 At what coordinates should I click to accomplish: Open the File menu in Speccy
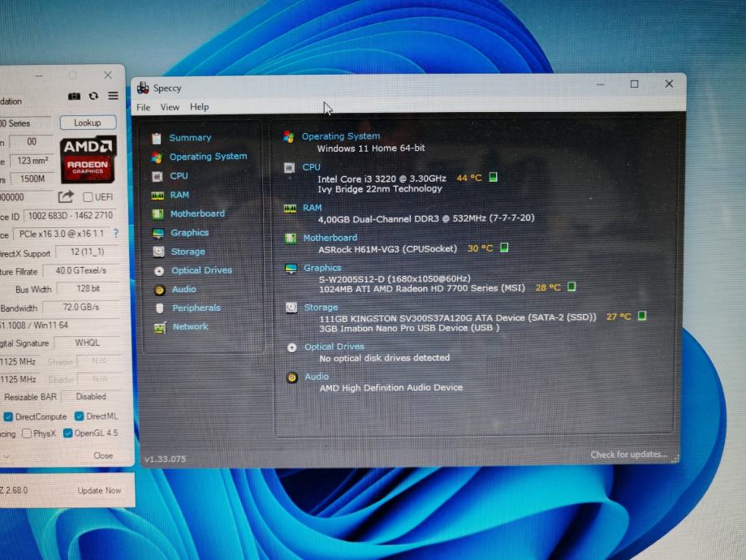[143, 107]
